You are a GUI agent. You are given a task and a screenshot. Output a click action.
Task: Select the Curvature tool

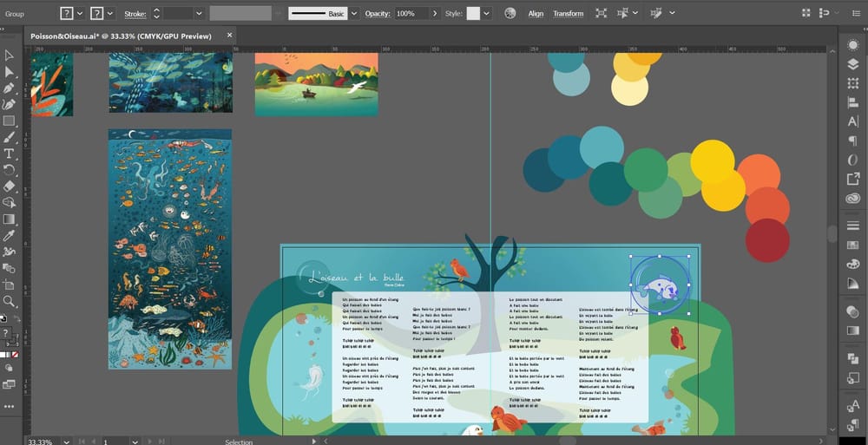pyautogui.click(x=9, y=104)
